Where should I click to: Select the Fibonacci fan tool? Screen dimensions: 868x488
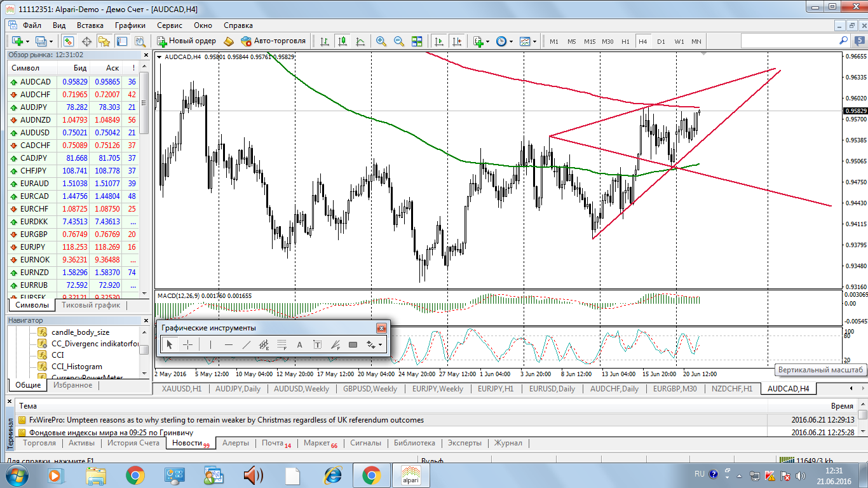tap(336, 344)
